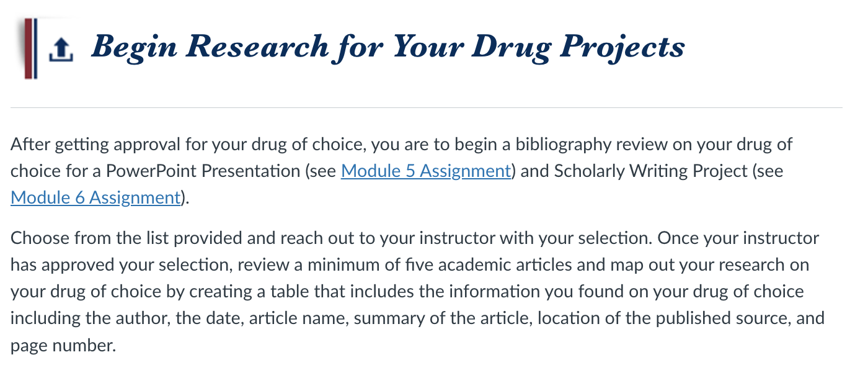Open the Module 5 Assignment link

pyautogui.click(x=426, y=171)
